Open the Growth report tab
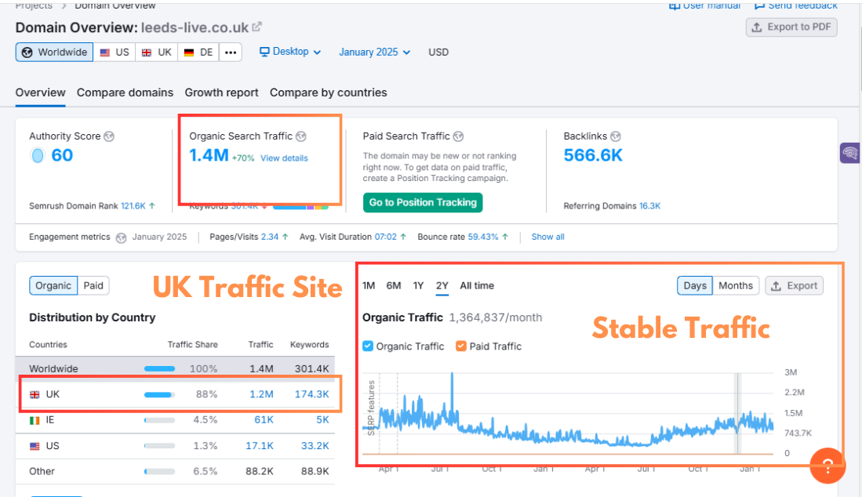862x504 pixels. tap(221, 92)
